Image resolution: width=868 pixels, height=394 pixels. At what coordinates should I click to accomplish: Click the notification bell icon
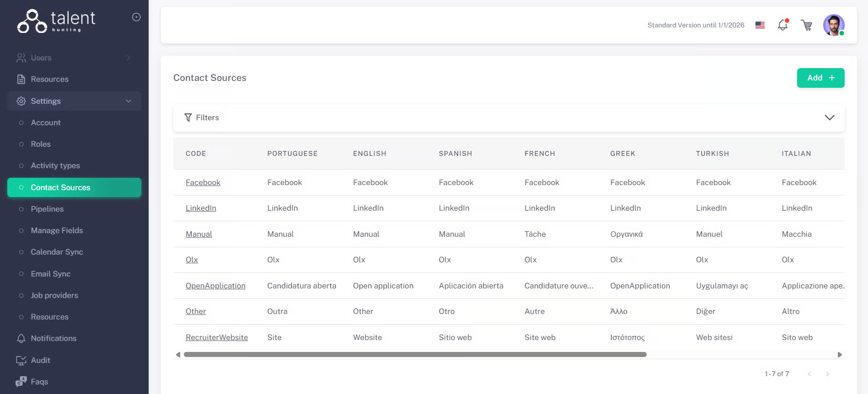point(782,25)
